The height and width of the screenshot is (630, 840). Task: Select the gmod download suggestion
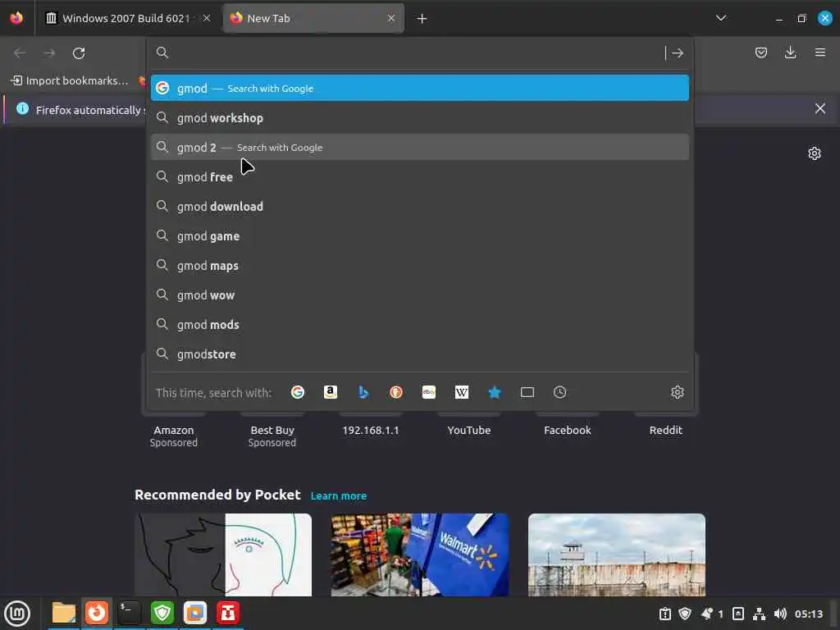[x=419, y=206]
